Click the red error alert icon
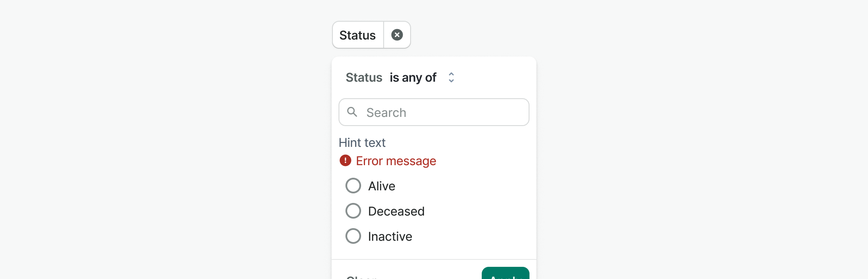The width and height of the screenshot is (868, 279). 345,161
